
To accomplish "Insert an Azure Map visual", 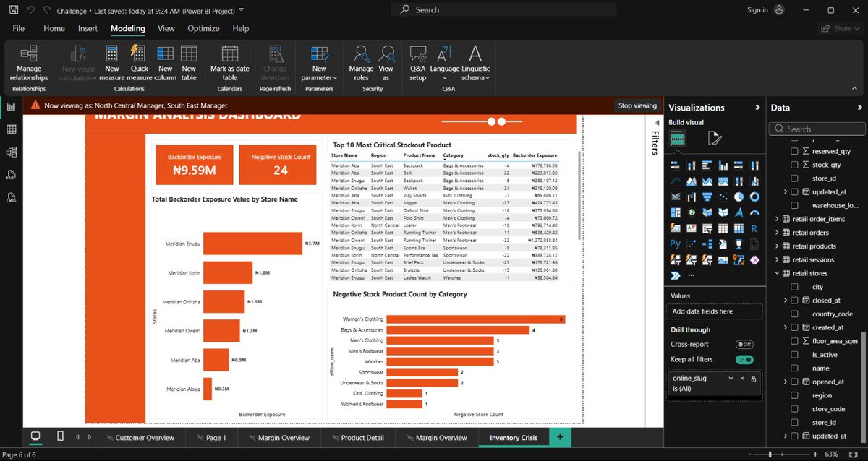I will click(x=739, y=212).
